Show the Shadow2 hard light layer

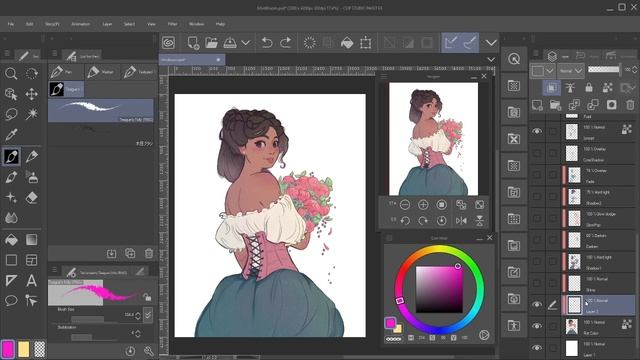(x=537, y=196)
